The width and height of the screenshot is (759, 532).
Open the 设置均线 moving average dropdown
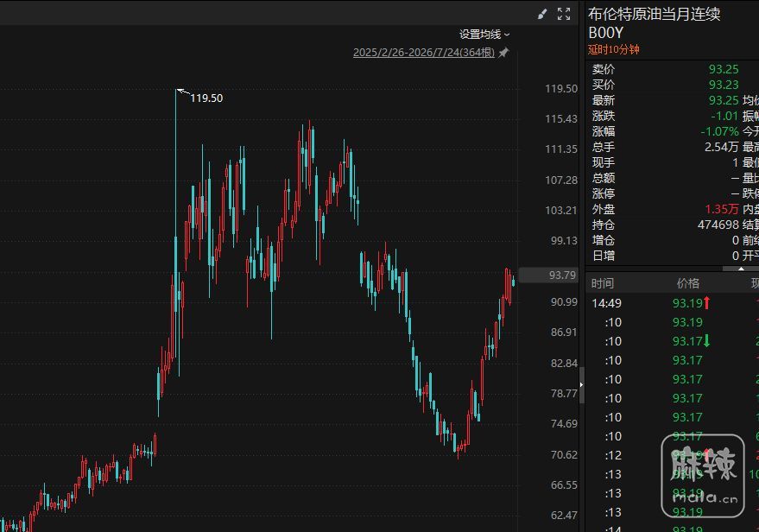(484, 35)
